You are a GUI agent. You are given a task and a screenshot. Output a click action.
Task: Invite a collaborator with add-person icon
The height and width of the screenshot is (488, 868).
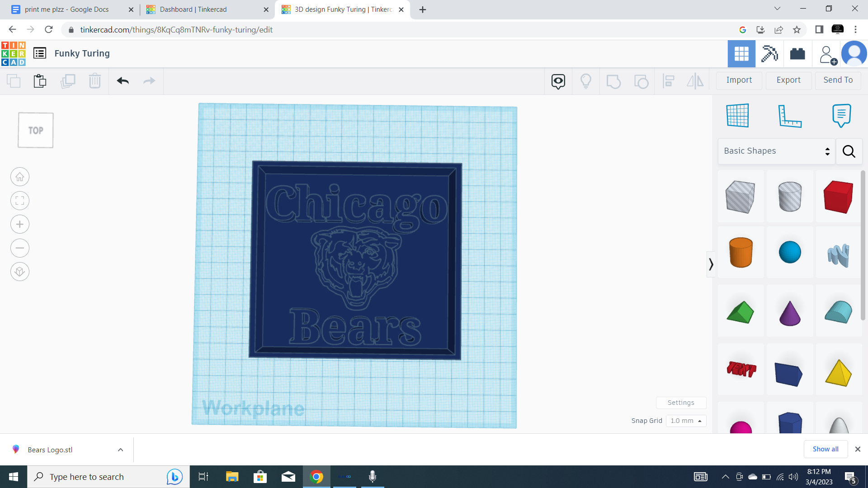tap(827, 55)
